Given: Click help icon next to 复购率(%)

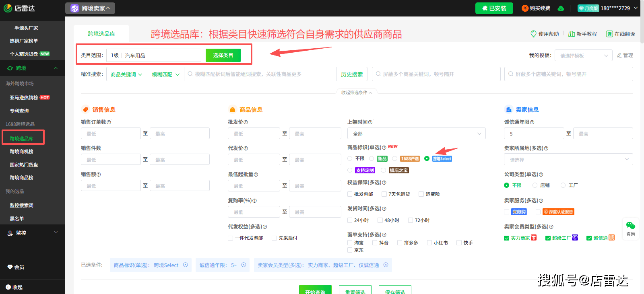Looking at the screenshot, I should point(254,201).
